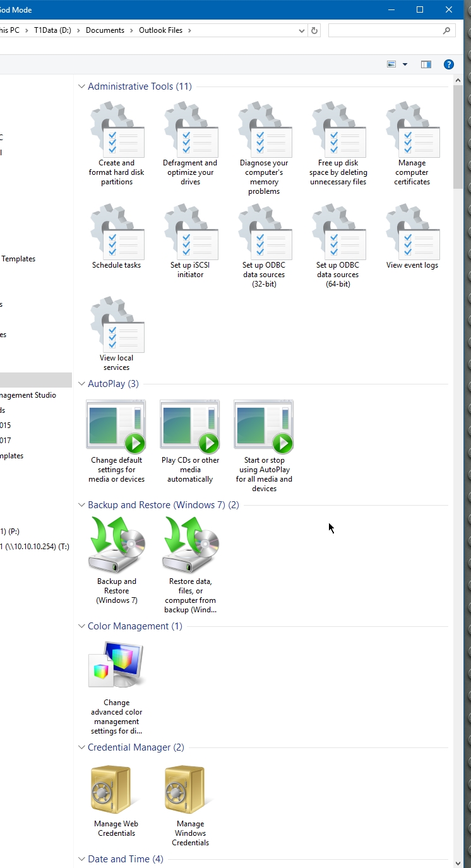The image size is (471, 868).
Task: Toggle the preview pane button
Action: (426, 64)
